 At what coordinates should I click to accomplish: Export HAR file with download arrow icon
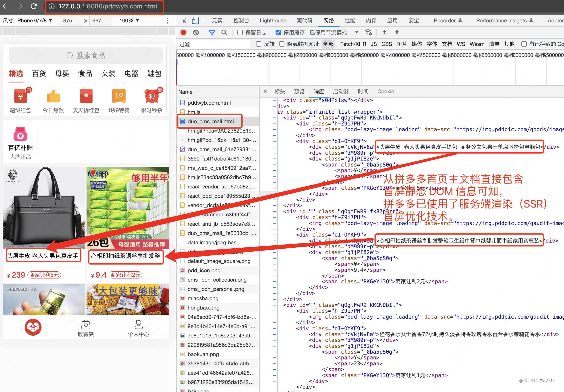pyautogui.click(x=397, y=32)
